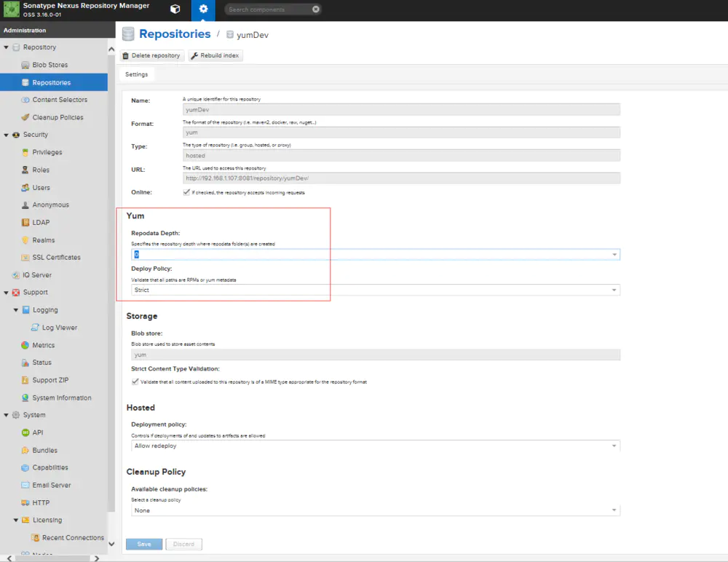Screen dimensions: 728x562
Task: Collapse the Logging tree node
Action: (16, 310)
